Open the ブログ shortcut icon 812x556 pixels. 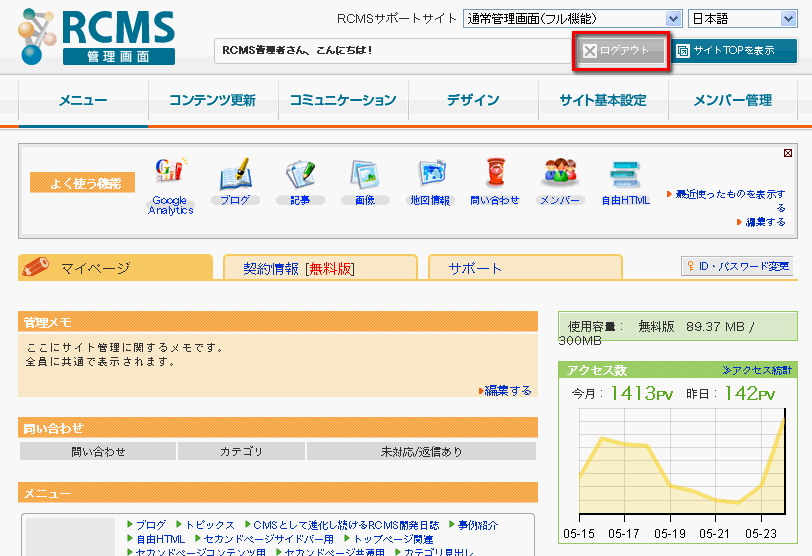[x=235, y=173]
